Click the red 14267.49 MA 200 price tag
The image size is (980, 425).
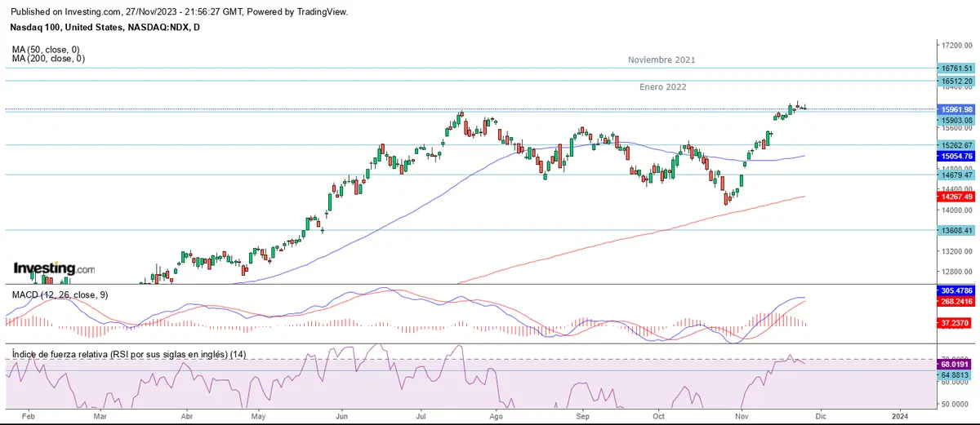(956, 197)
